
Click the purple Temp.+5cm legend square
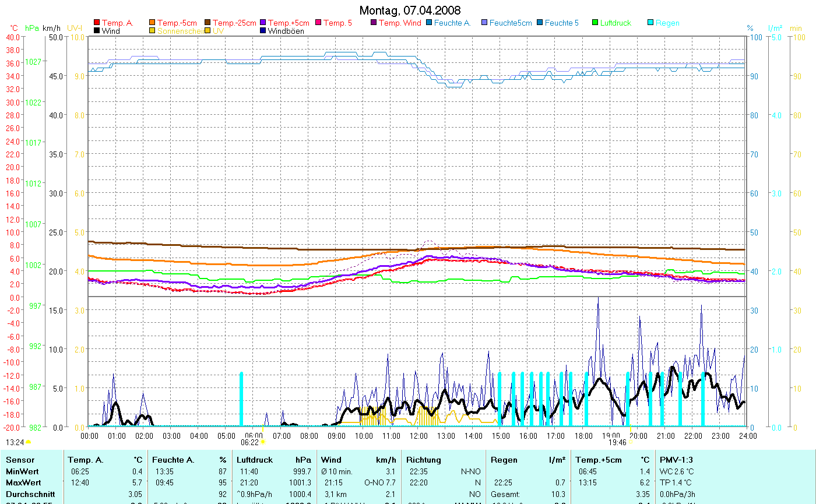[x=263, y=23]
